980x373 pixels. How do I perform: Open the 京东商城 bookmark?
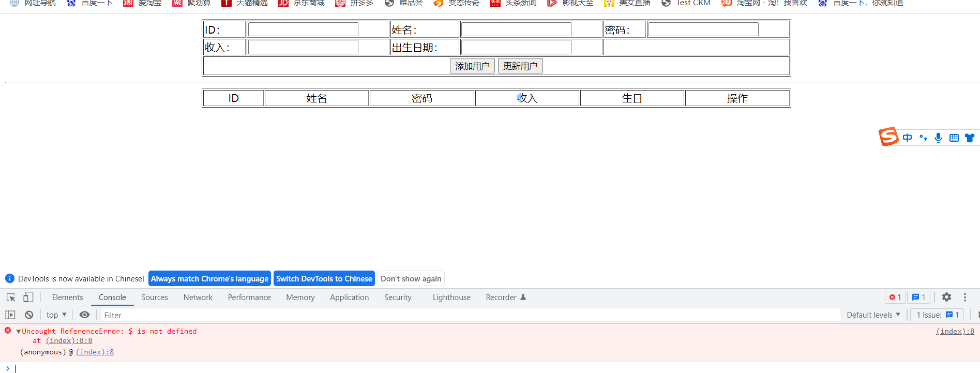click(302, 3)
